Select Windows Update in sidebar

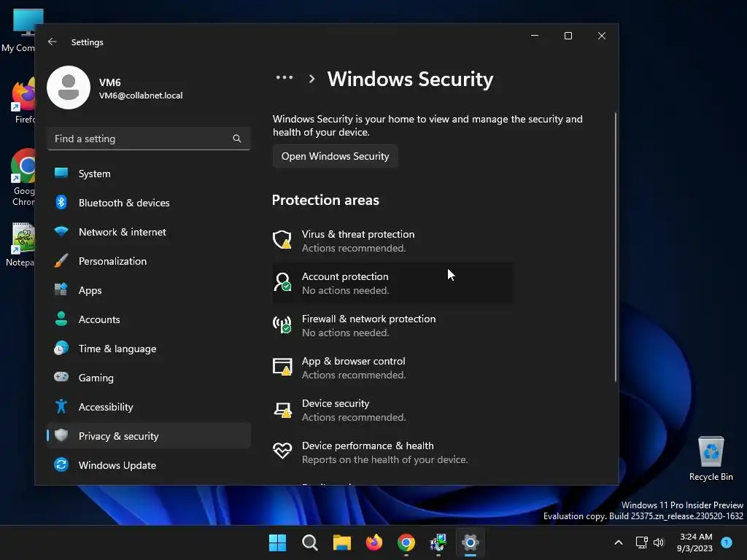click(149, 464)
